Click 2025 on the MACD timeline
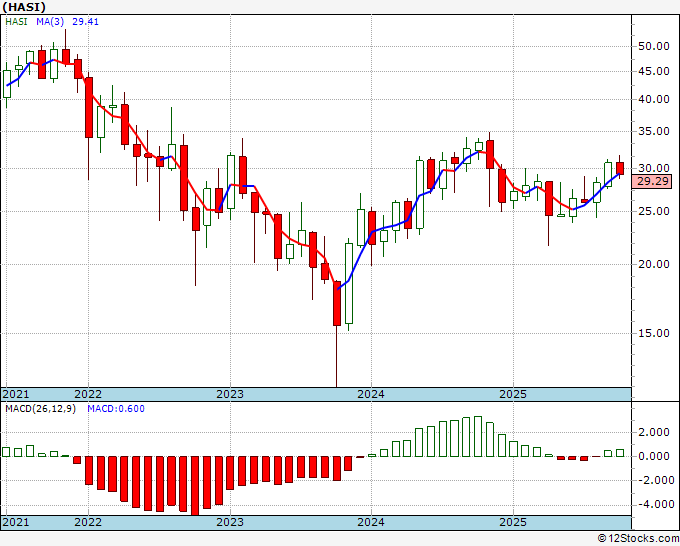Screen dimensions: 680x546 click(x=513, y=522)
